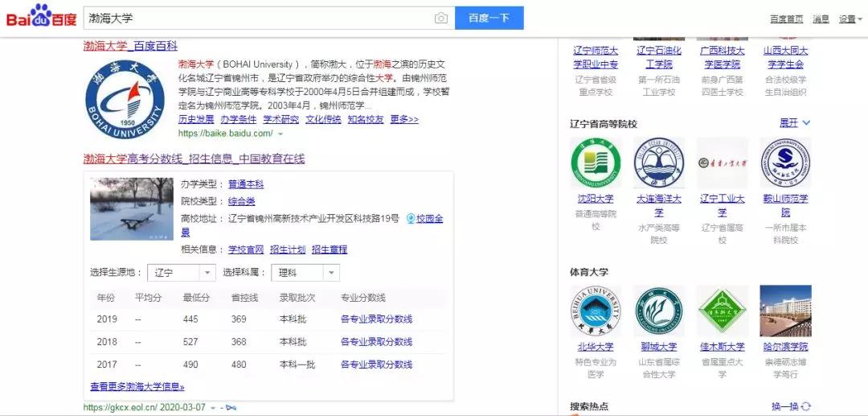
Task: Open 2017 各专业录取分数线 link
Action: tap(376, 365)
